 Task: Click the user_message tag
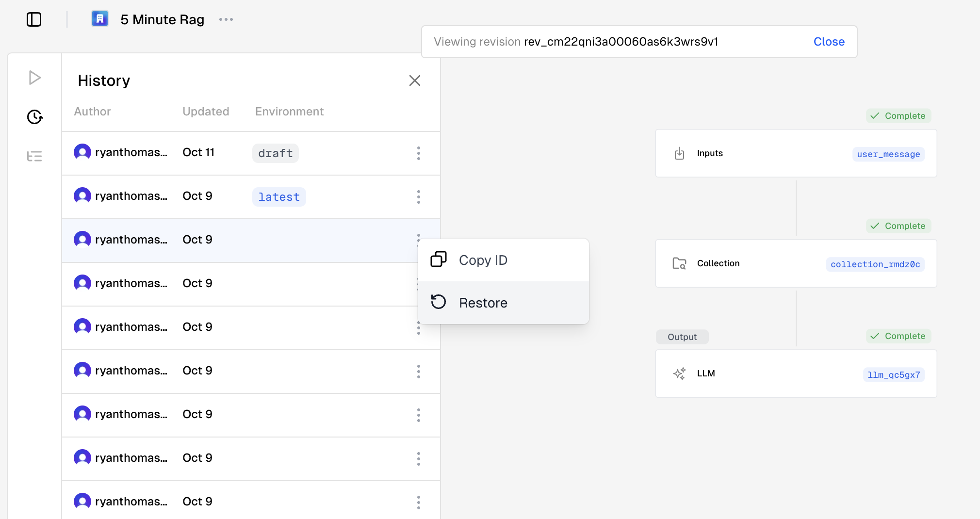(888, 154)
